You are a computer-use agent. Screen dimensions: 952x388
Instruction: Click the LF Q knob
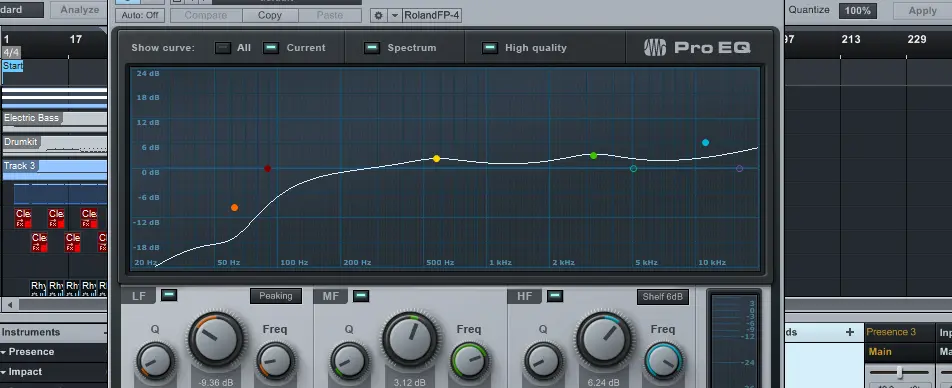tap(155, 361)
